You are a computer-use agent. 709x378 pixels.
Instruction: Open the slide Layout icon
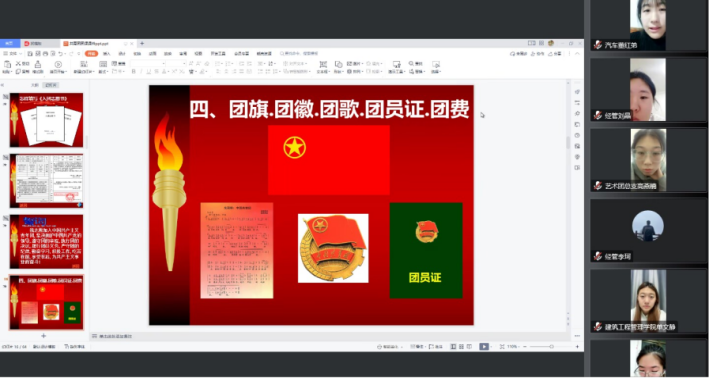(103, 64)
